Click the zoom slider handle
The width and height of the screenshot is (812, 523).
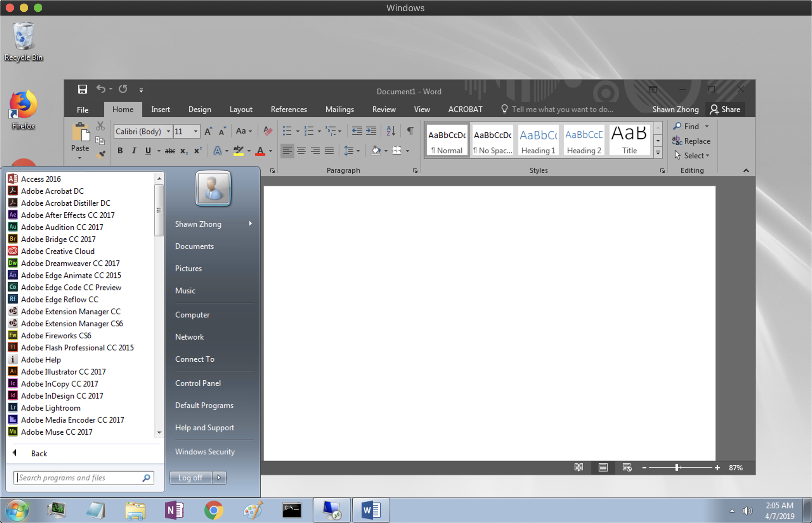(677, 467)
